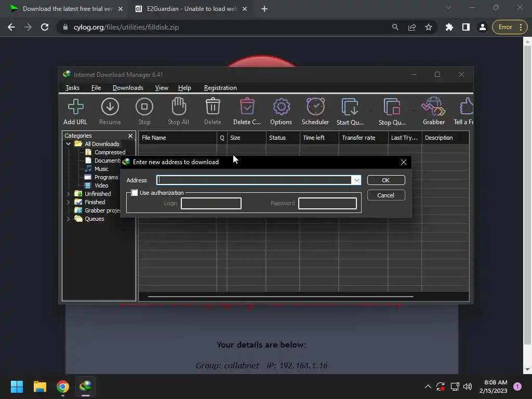Open the Tasks menu
The image size is (532, 399).
(x=72, y=88)
